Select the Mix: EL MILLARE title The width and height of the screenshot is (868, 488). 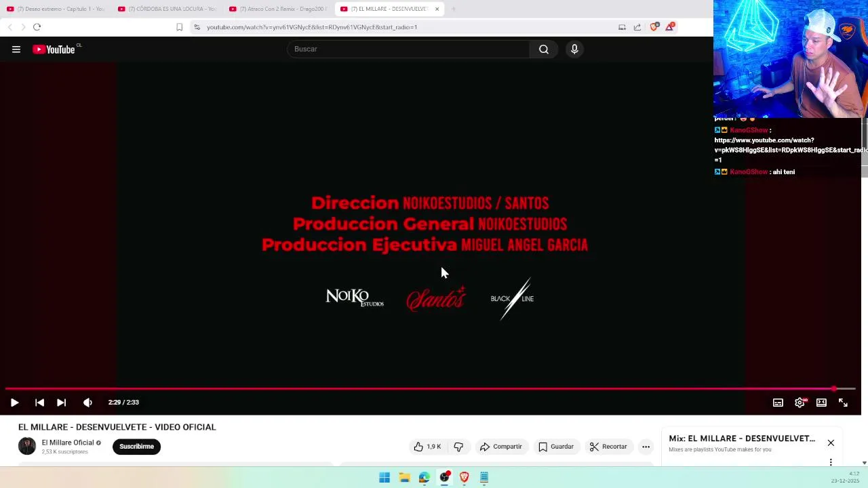click(x=742, y=439)
